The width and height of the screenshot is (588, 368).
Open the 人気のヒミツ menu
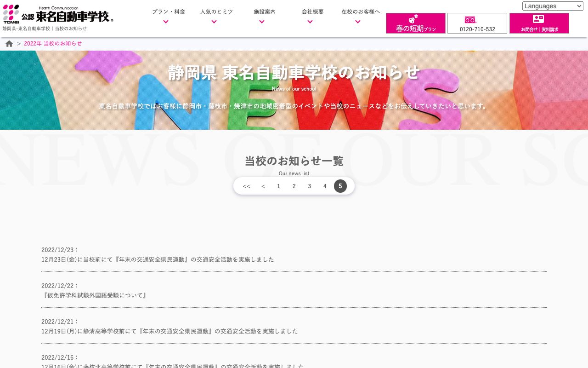[216, 11]
